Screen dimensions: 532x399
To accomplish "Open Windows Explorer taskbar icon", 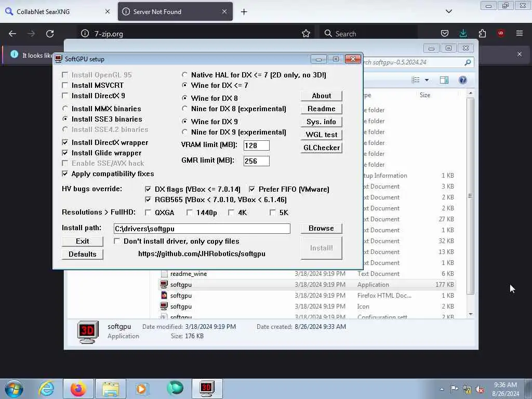I will 111,389.
